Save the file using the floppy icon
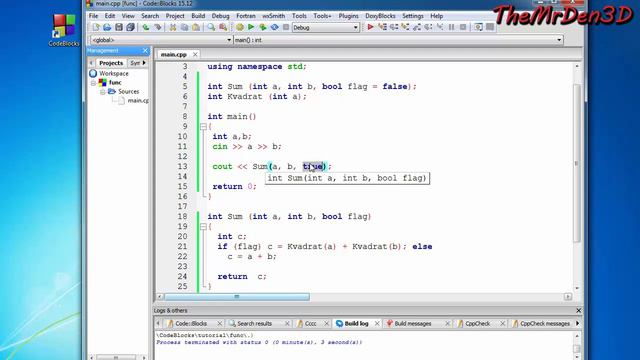Screen dimensions: 640x360 coord(119,27)
